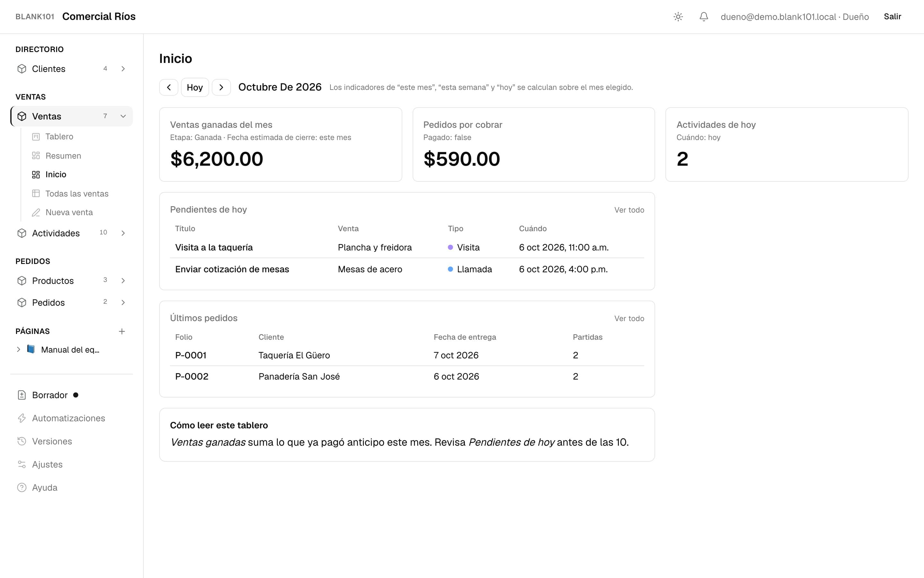Collapse the Ventas section chevron
The image size is (924, 578).
[123, 116]
